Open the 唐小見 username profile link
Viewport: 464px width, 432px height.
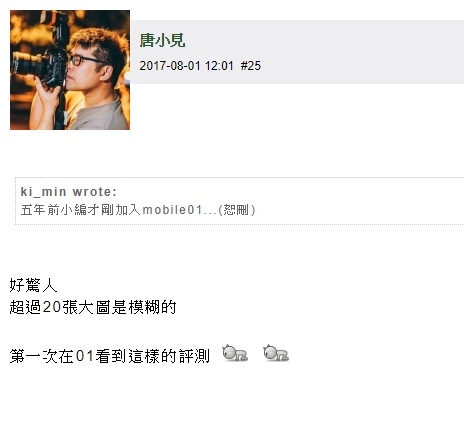coord(162,40)
